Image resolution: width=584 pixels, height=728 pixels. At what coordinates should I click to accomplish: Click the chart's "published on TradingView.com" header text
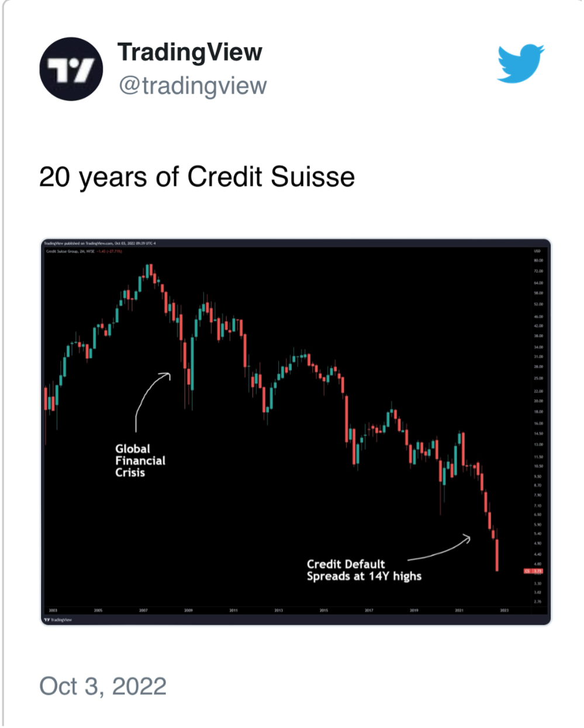click(99, 243)
